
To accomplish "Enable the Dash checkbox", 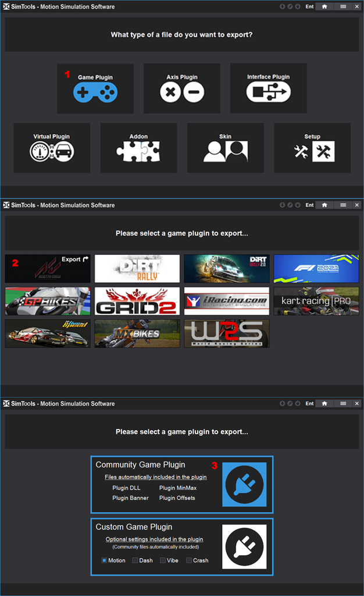I will 135,560.
